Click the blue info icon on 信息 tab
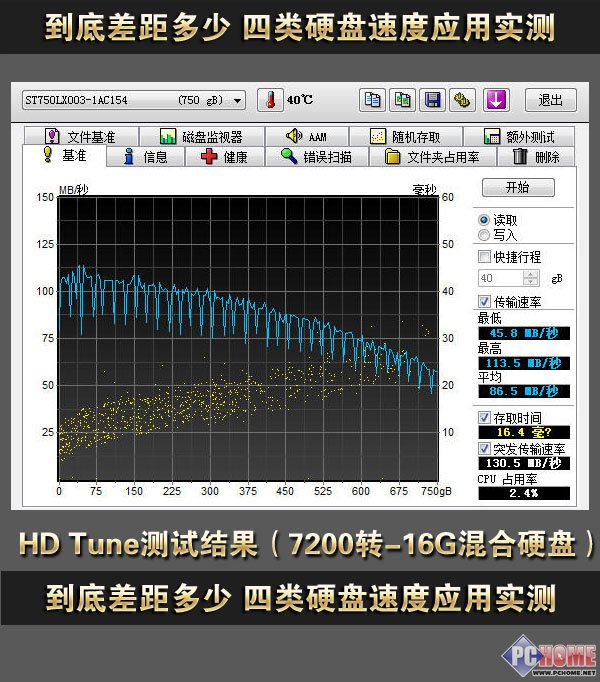 [128, 156]
